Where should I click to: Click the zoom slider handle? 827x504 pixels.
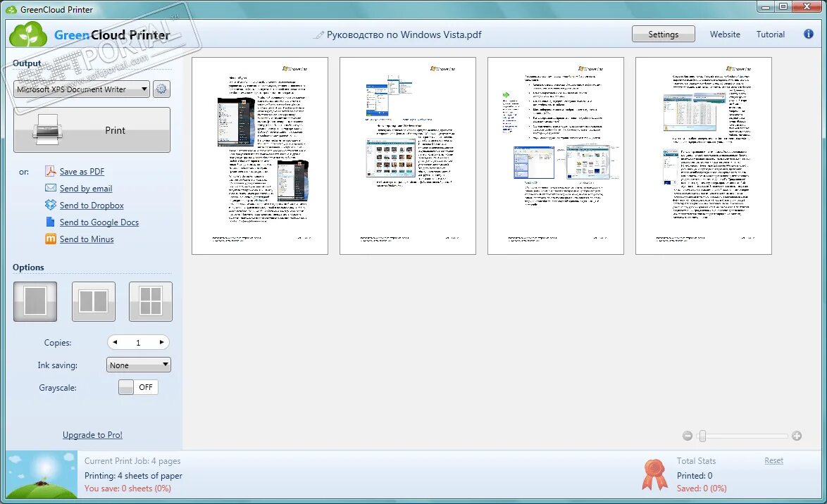coord(702,436)
